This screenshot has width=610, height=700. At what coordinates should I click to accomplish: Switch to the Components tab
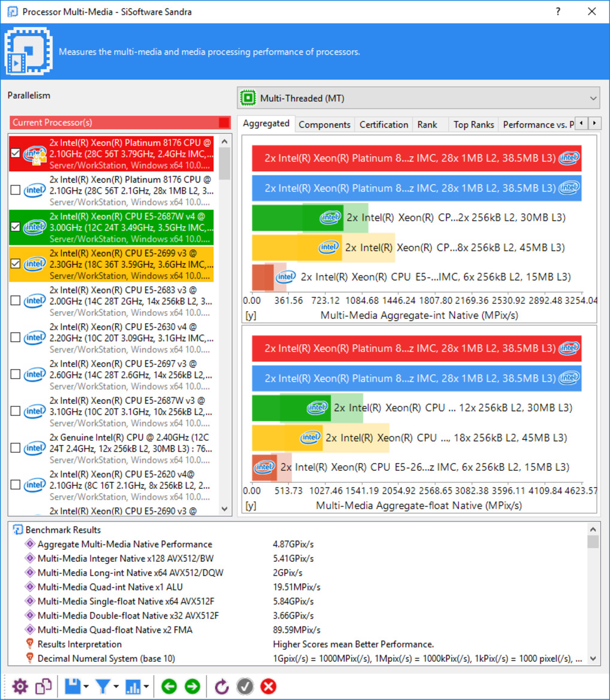coord(324,124)
